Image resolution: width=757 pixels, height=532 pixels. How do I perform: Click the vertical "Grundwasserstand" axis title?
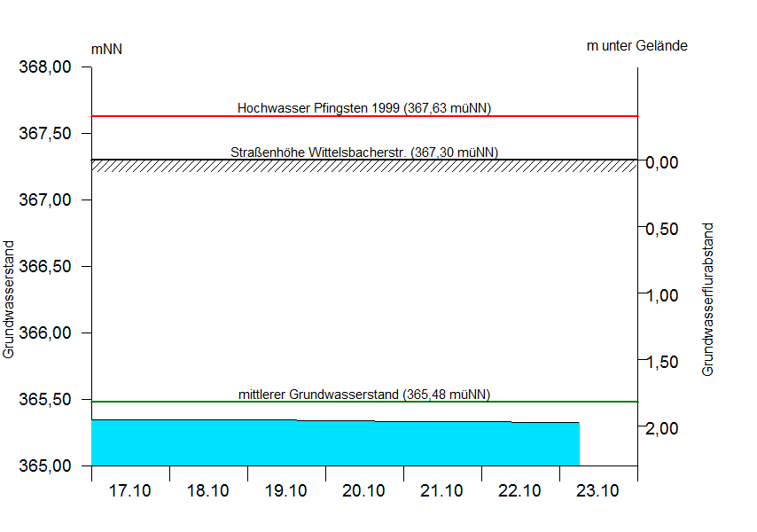pos(9,300)
